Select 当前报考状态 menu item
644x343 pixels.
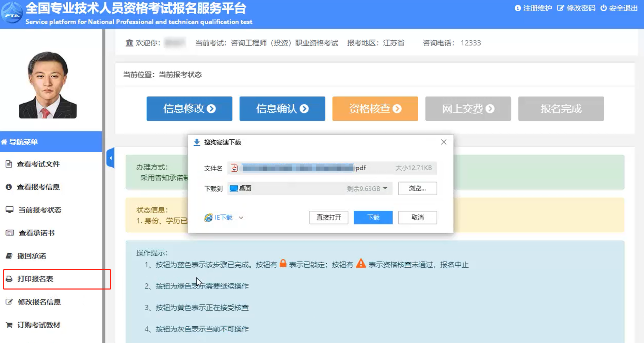pyautogui.click(x=39, y=210)
